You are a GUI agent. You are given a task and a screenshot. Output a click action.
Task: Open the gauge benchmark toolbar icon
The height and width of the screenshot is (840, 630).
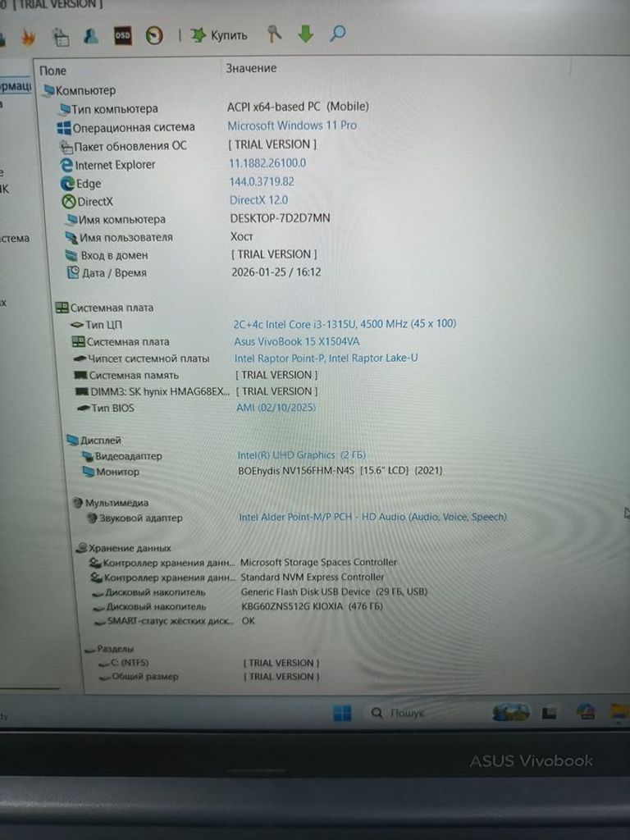pos(154,36)
